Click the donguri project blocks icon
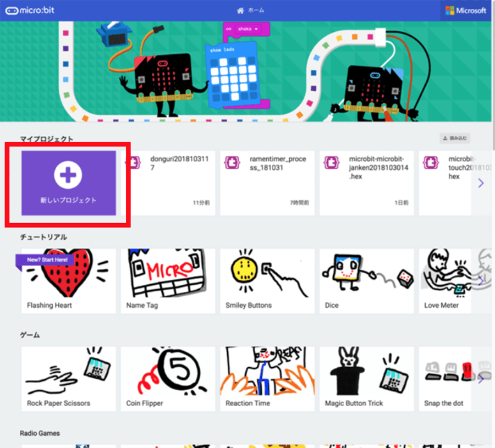The height and width of the screenshot is (448, 495). pyautogui.click(x=133, y=163)
